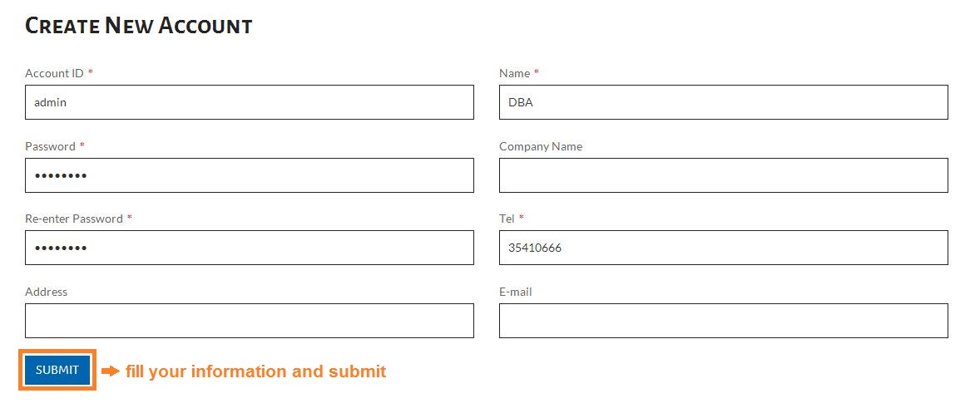Focus the Password input field
980x408 pixels.
click(250, 175)
